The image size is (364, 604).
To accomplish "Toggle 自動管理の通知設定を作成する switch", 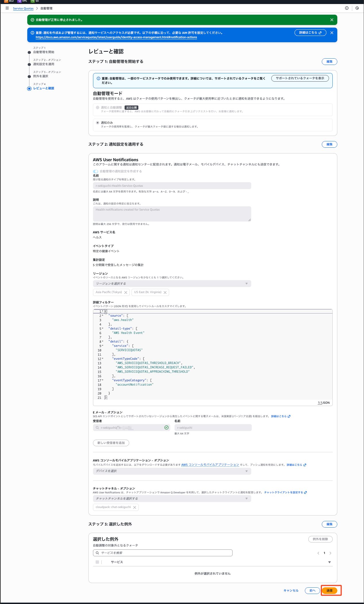I will [96, 172].
